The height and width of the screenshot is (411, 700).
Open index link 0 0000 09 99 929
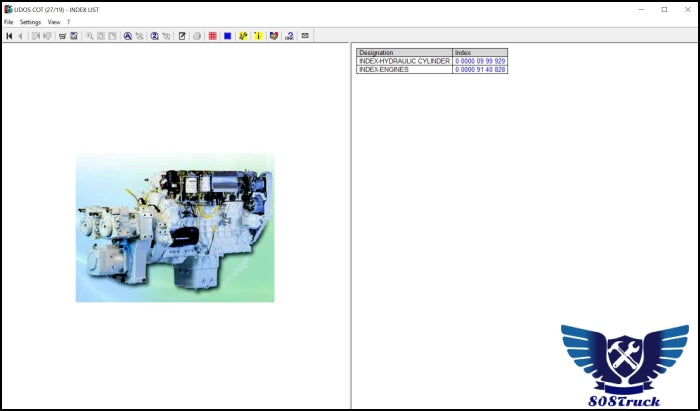pos(480,61)
